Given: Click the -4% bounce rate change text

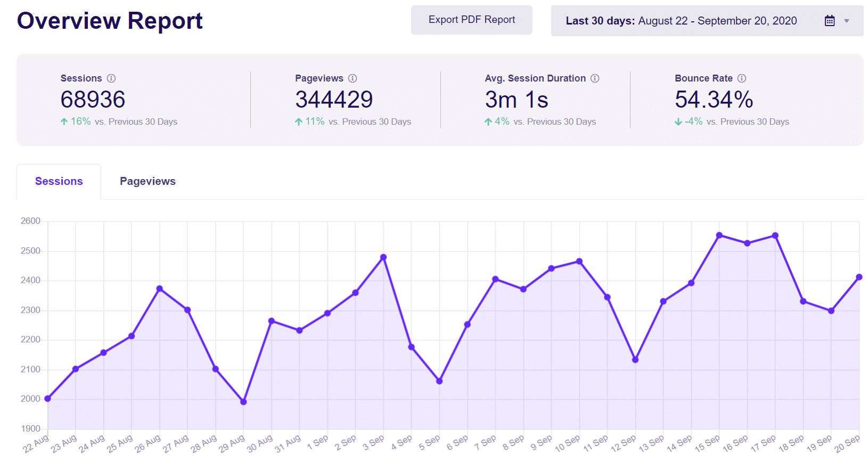Looking at the screenshot, I should (694, 121).
